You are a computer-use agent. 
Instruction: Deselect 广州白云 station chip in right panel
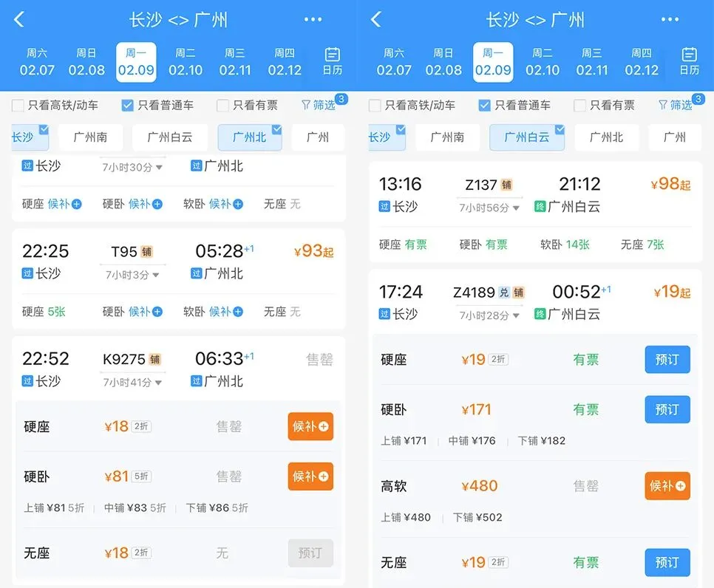(527, 137)
